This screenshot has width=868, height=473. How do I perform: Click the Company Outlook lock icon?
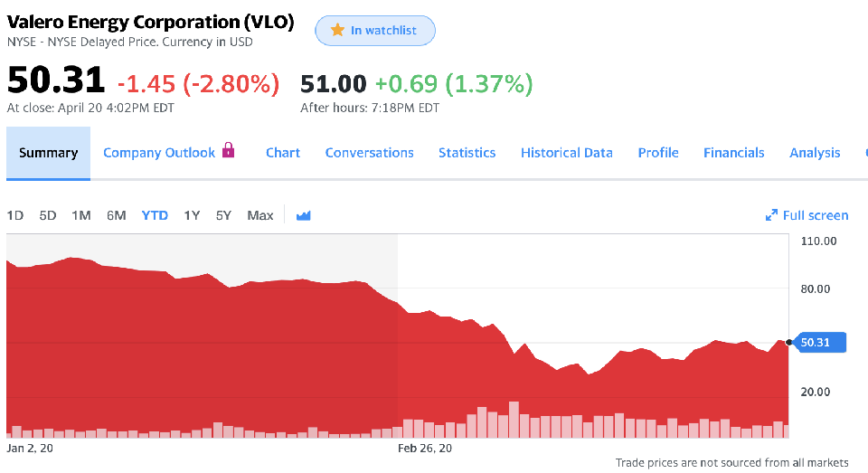(228, 150)
